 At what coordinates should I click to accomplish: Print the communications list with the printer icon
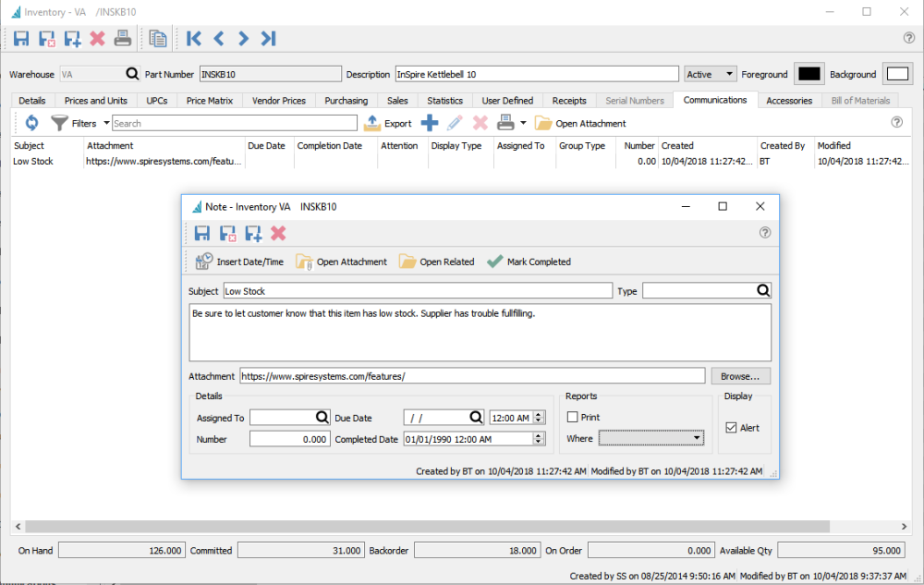[505, 123]
